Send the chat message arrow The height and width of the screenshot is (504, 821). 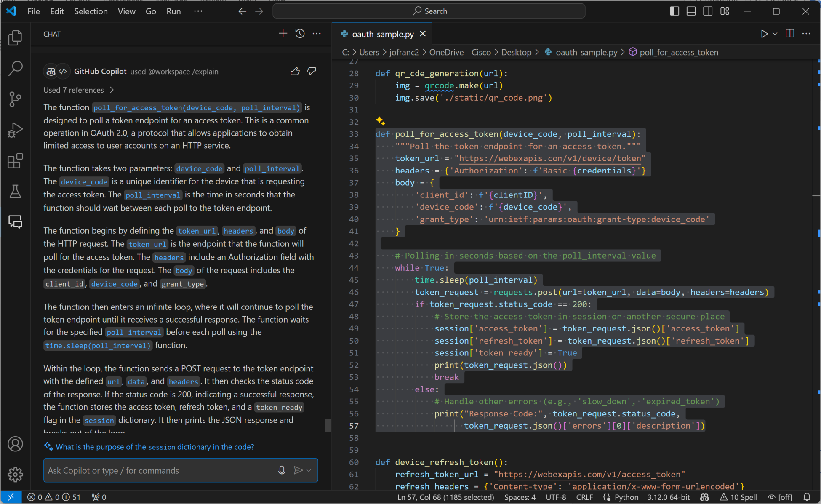click(x=298, y=470)
